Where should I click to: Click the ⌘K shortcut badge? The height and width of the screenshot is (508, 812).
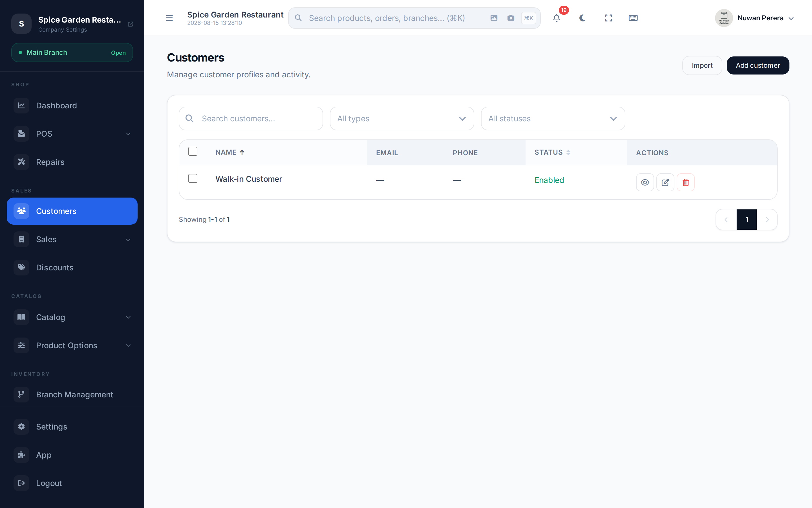click(x=528, y=18)
